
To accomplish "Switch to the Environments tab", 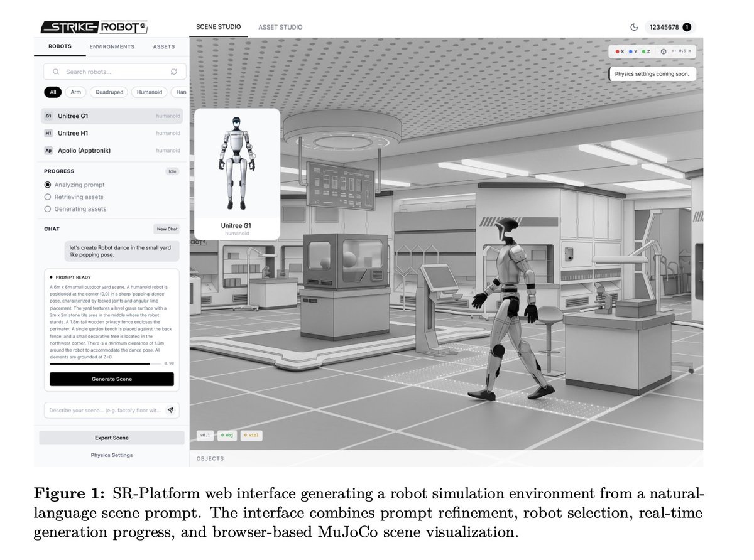I will pos(112,46).
